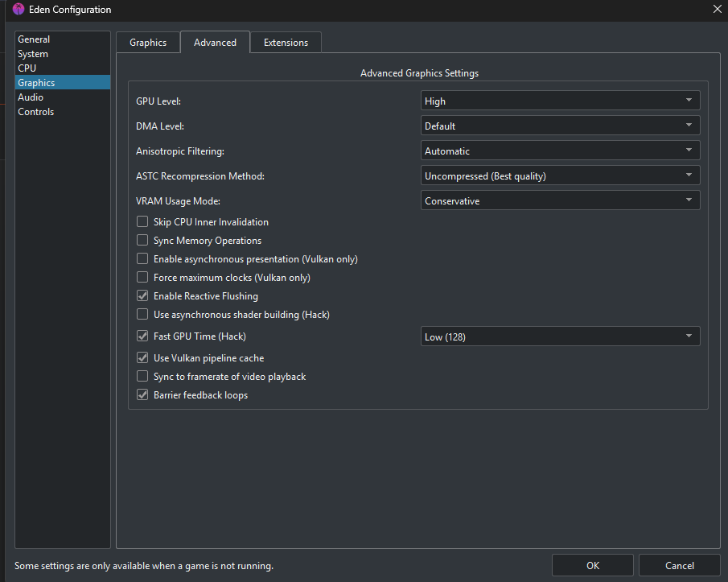Disable Enable Reactive Flushing checkbox
This screenshot has width=728, height=582.
click(142, 296)
